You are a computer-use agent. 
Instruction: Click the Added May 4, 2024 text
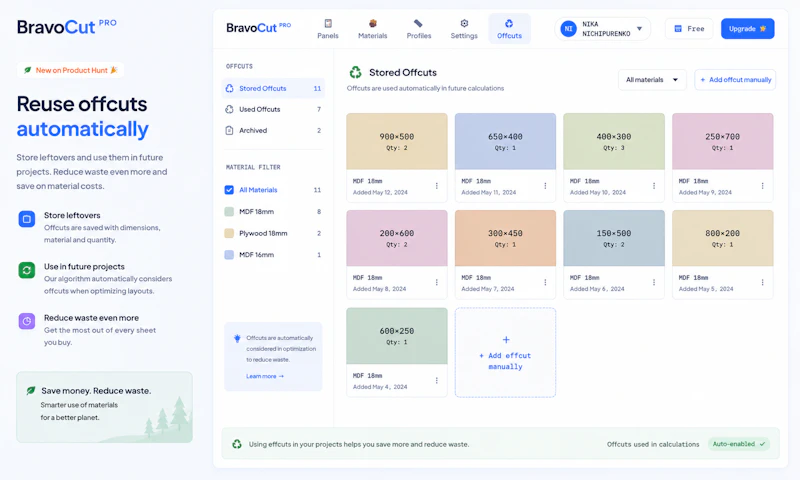pos(380,387)
